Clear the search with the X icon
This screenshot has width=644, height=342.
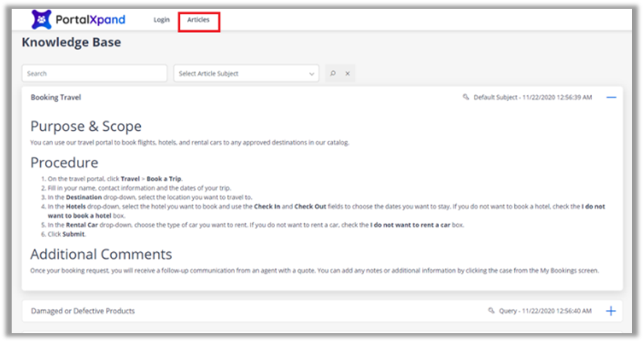[347, 74]
